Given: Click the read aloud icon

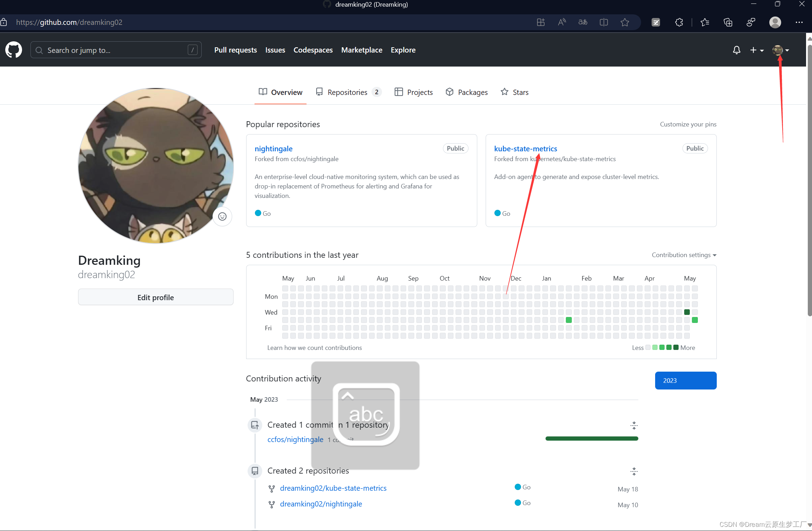Looking at the screenshot, I should tap(562, 22).
